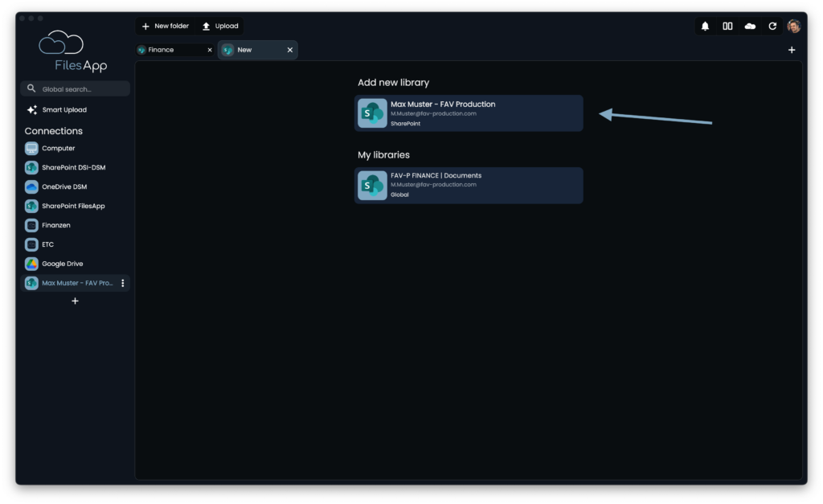Screen dimensions: 823x504
Task: Open SharePoint DSI-DSM connection
Action: click(x=75, y=167)
